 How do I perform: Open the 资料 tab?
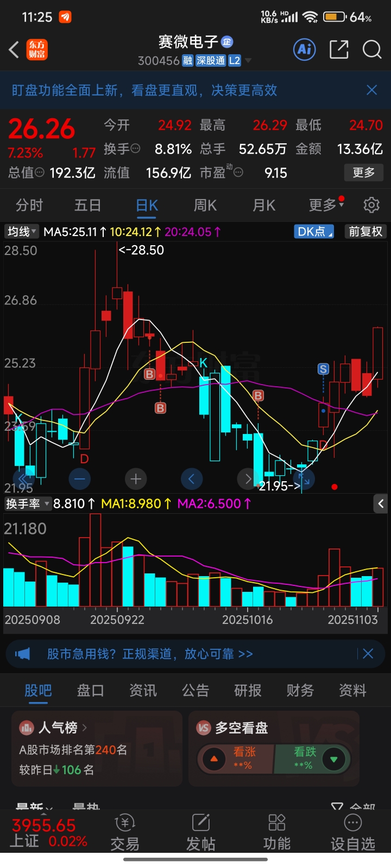pos(352,690)
